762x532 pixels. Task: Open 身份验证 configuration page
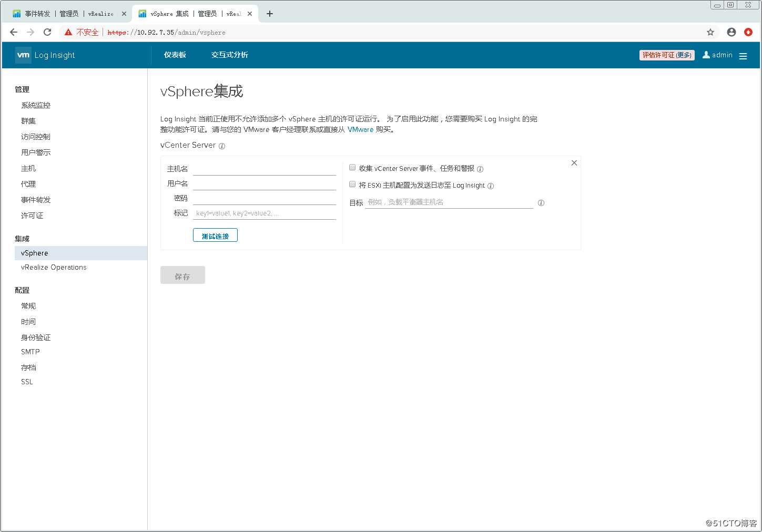tap(36, 337)
